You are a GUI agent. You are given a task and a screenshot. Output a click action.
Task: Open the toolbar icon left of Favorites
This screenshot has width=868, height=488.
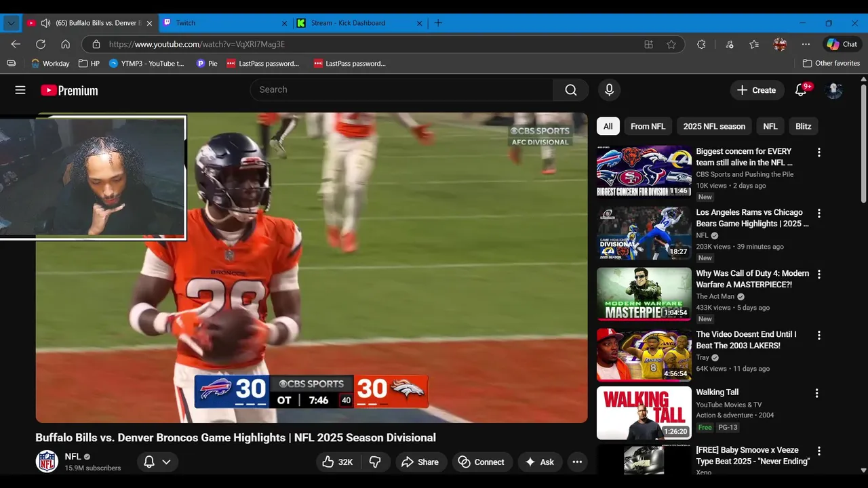coord(729,44)
